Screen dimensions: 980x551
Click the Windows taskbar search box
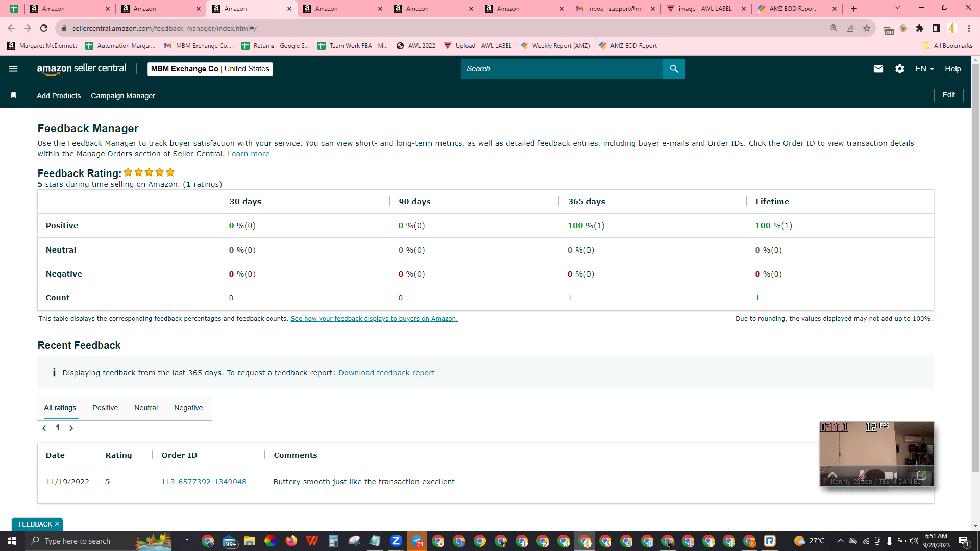coord(97,541)
